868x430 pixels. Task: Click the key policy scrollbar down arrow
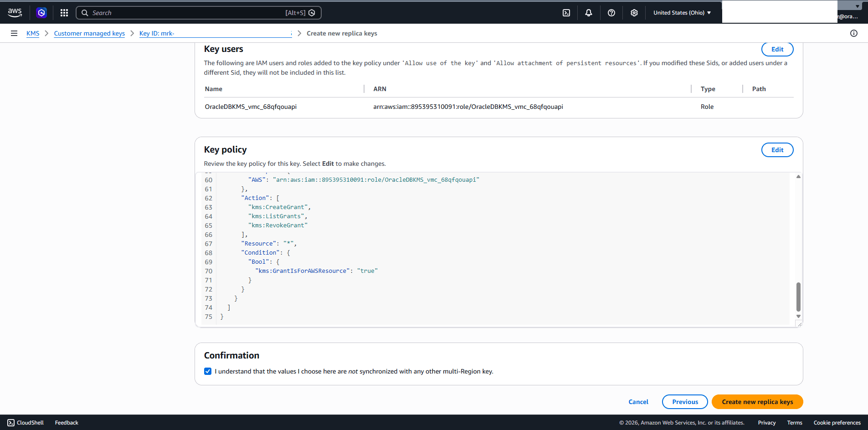(x=797, y=316)
